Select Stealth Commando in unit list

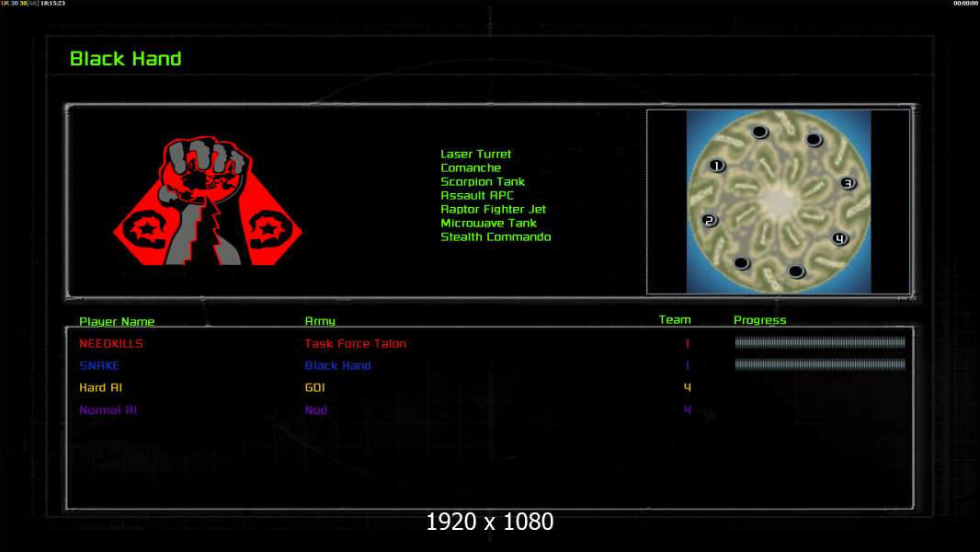click(x=496, y=237)
